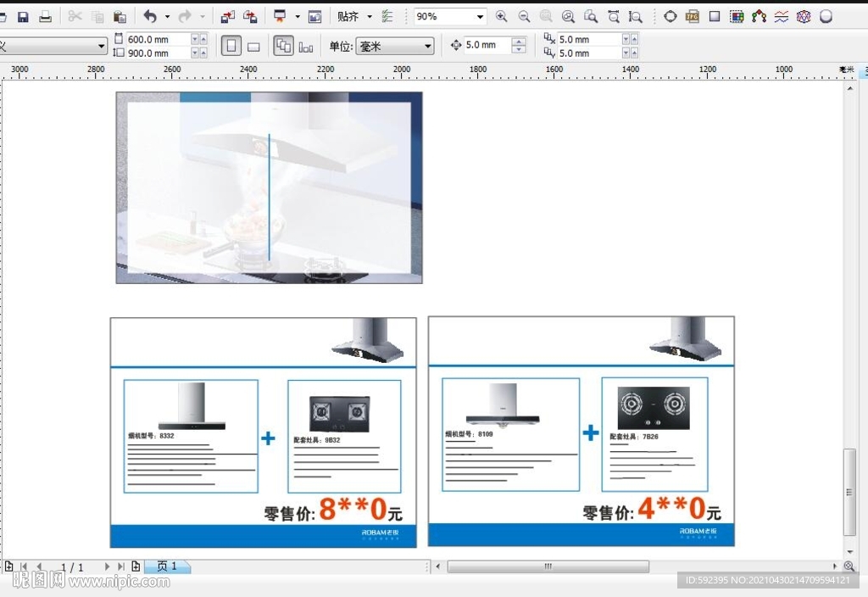Click the Paste clipboard icon
868x597 pixels.
click(120, 17)
